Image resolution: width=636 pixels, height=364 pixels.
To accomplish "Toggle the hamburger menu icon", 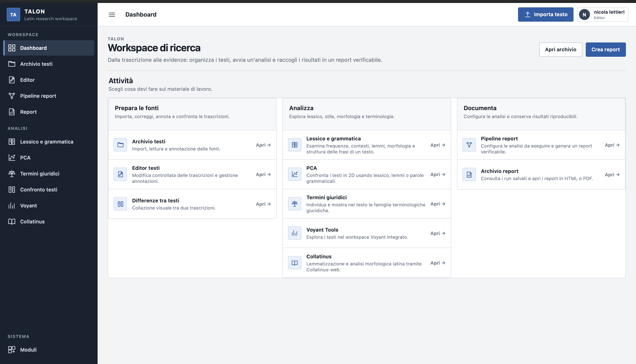I will tap(112, 15).
